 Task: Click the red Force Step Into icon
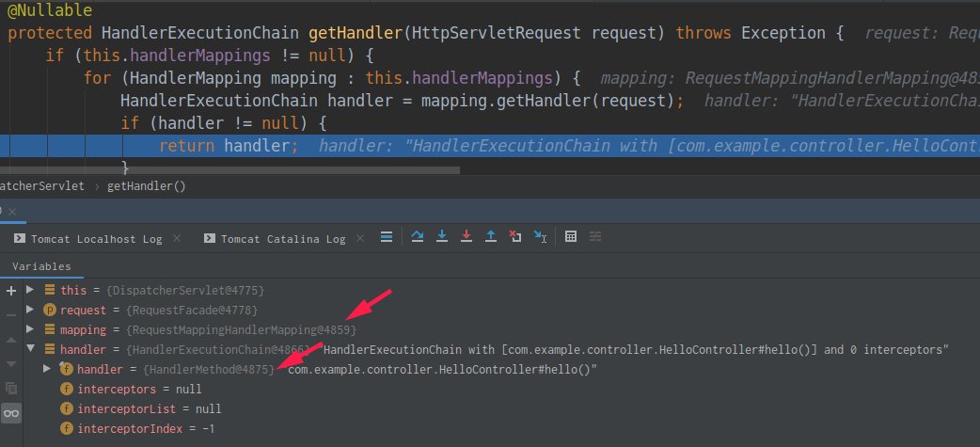466,237
